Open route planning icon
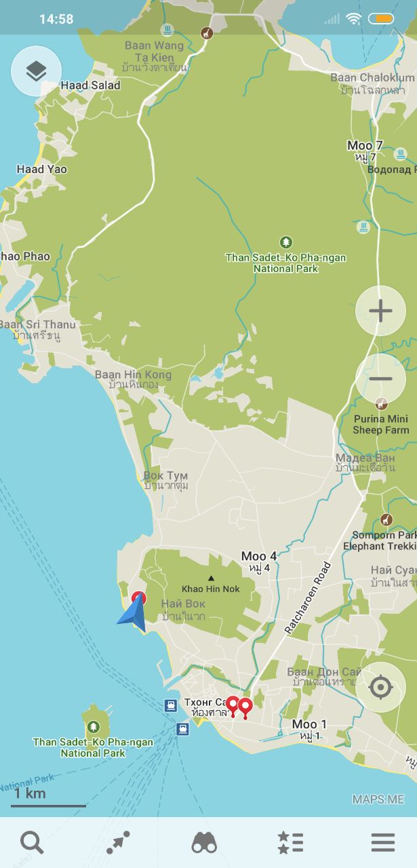The image size is (417, 868). (x=119, y=842)
